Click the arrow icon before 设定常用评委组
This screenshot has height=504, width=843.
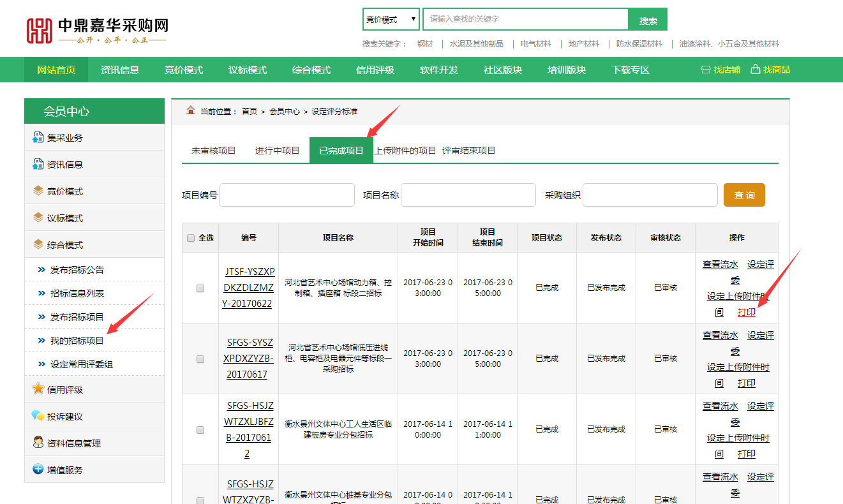click(41, 364)
